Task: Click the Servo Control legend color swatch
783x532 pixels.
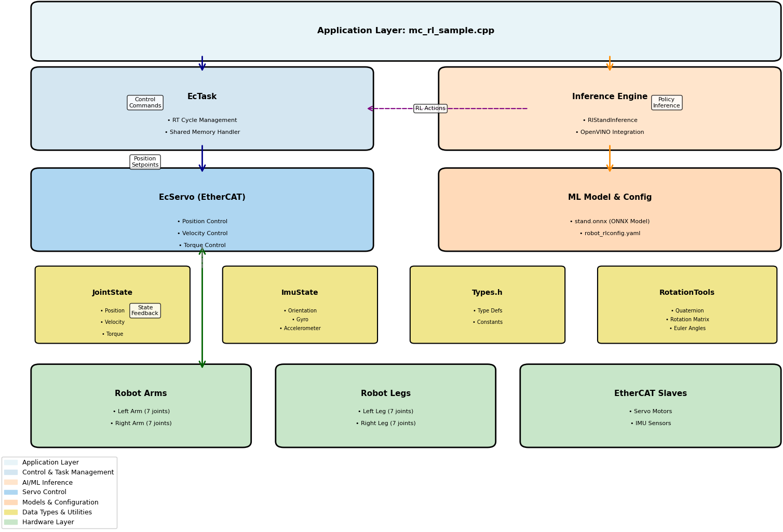Action: [11, 492]
